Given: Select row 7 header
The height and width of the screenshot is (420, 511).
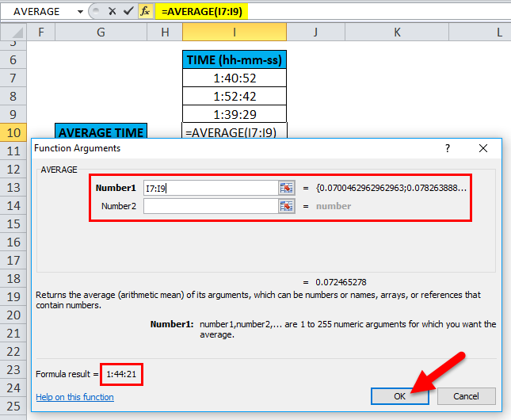Looking at the screenshot, I should click(13, 78).
